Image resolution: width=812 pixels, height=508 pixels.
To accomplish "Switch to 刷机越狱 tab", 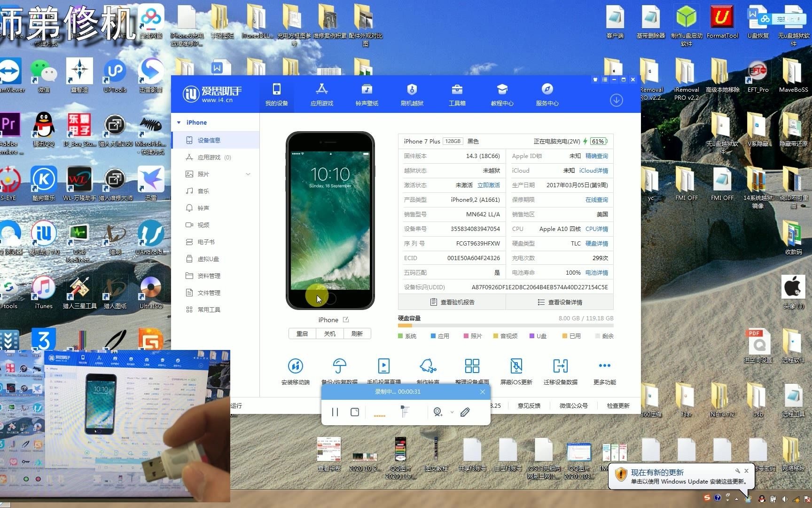I will tap(412, 95).
